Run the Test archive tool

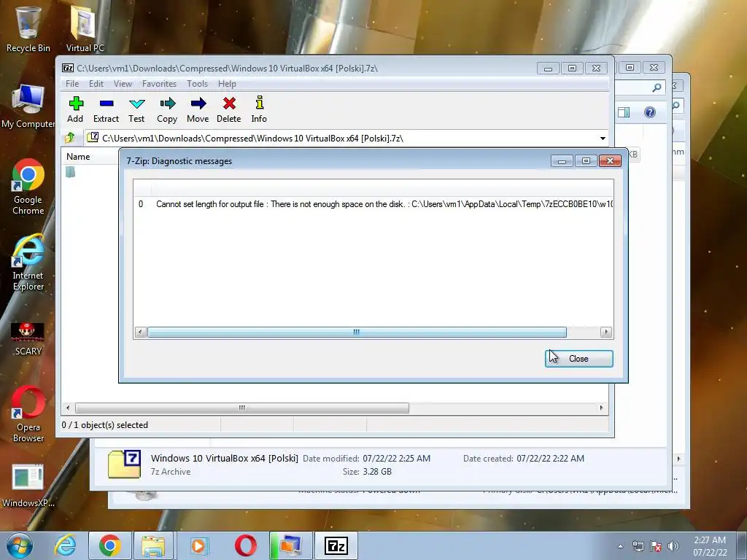point(136,110)
